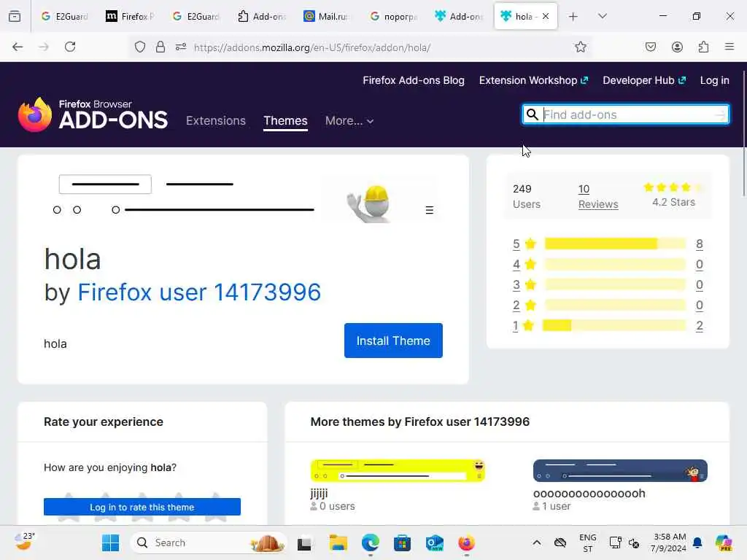Image resolution: width=747 pixels, height=560 pixels.
Task: Click the 1-star rating bar
Action: [614, 326]
